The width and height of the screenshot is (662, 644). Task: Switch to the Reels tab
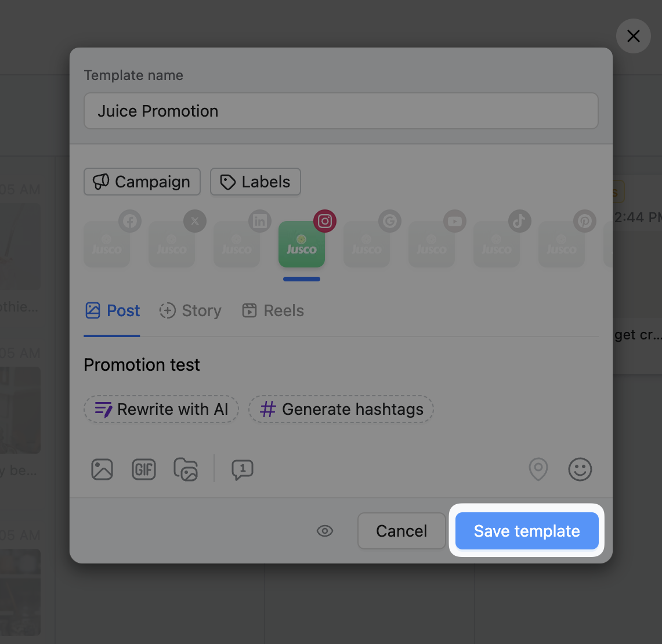pos(273,311)
